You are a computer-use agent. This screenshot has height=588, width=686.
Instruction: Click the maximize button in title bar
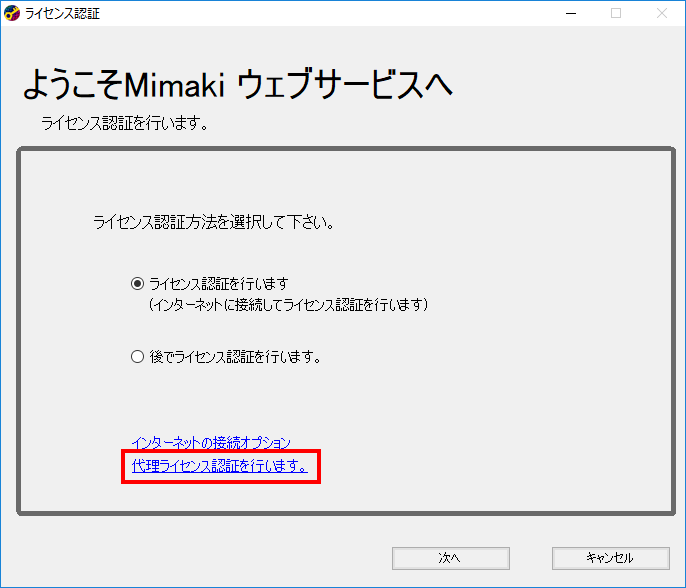coord(616,13)
